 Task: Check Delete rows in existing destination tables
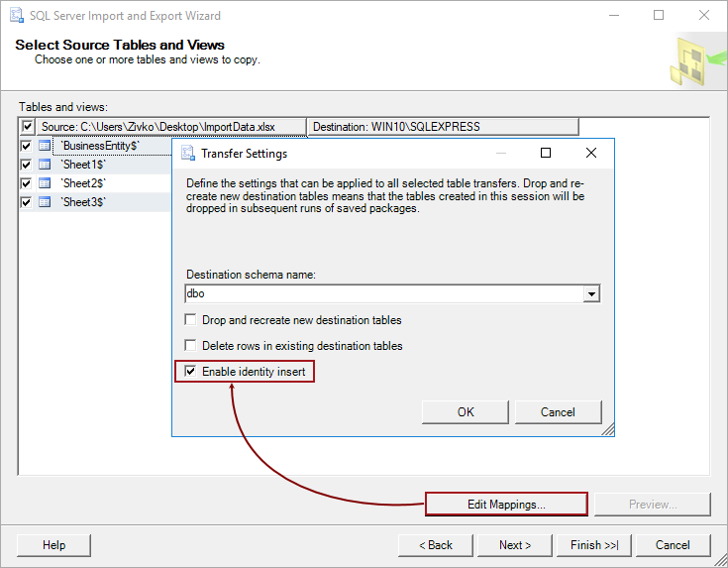coord(190,345)
